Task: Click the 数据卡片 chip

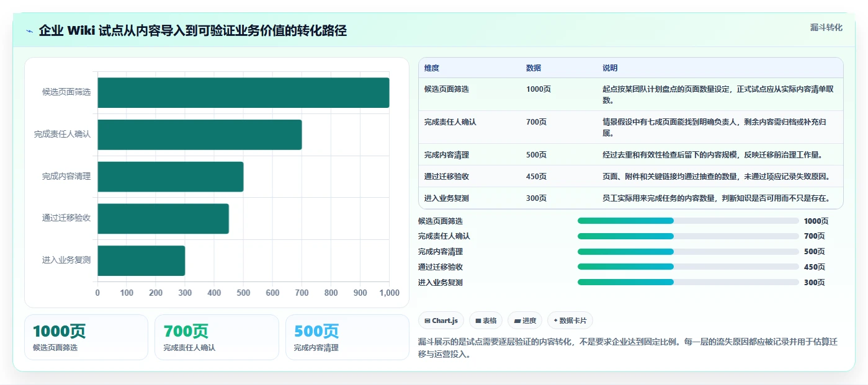Action: (570, 321)
